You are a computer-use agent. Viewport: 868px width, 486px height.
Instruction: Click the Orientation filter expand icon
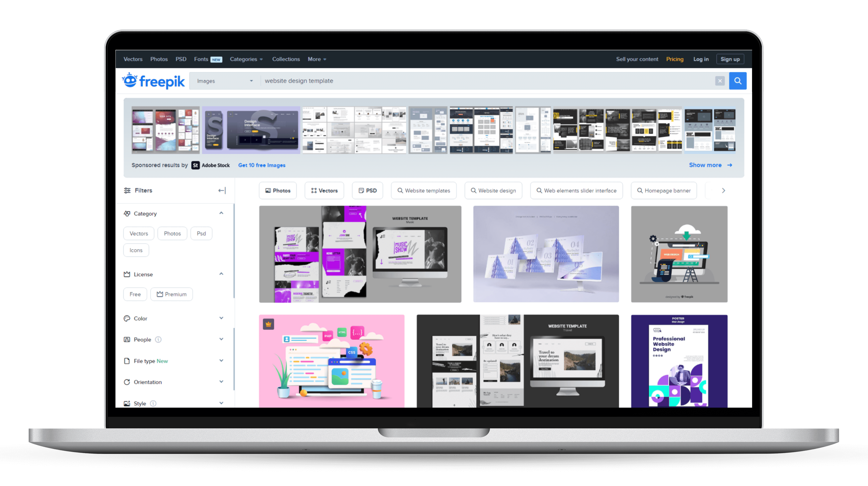tap(221, 382)
